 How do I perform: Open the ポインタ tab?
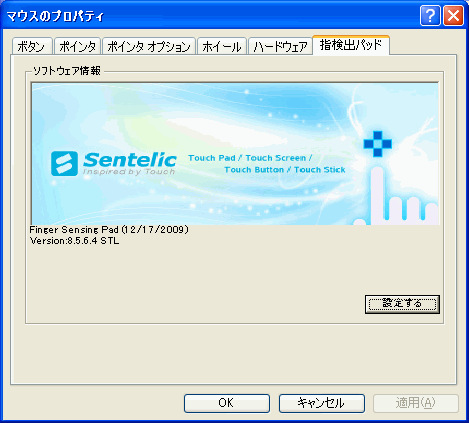point(77,46)
